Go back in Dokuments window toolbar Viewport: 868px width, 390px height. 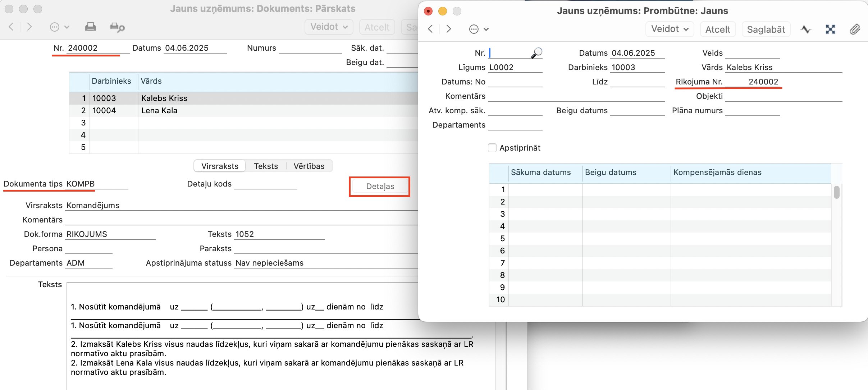pyautogui.click(x=11, y=27)
